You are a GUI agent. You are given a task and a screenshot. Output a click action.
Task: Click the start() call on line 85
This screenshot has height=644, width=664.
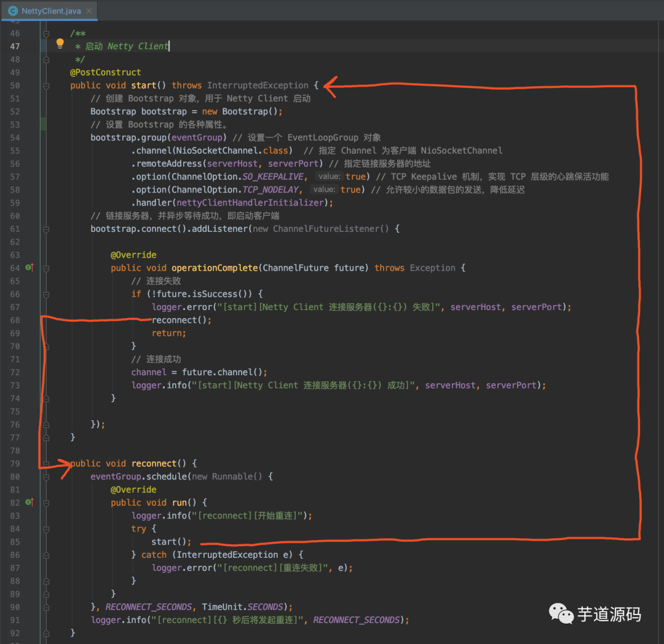(169, 542)
